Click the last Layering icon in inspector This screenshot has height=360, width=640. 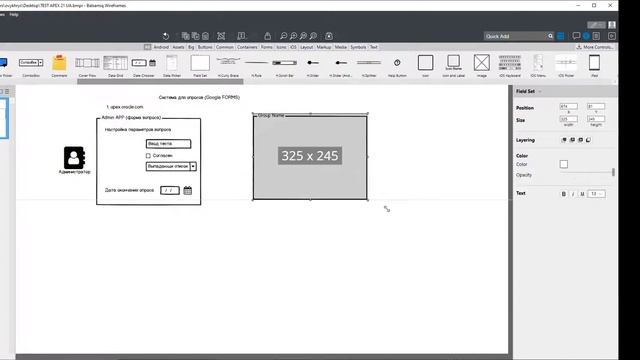(x=588, y=140)
